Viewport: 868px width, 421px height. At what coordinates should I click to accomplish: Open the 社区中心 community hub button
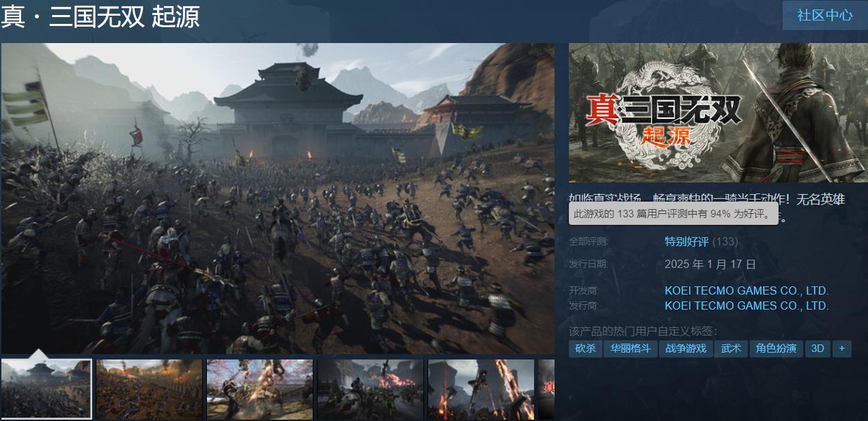pos(824,15)
